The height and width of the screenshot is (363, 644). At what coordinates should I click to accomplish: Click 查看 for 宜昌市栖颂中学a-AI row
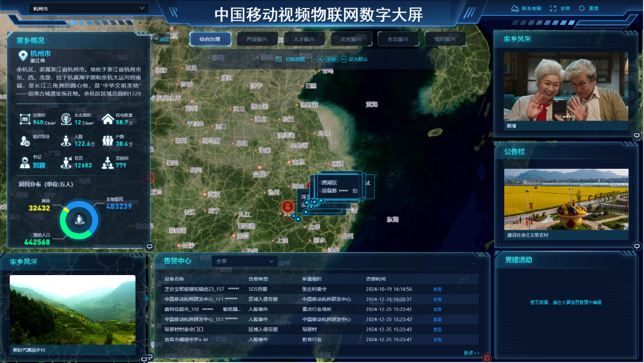tap(437, 339)
